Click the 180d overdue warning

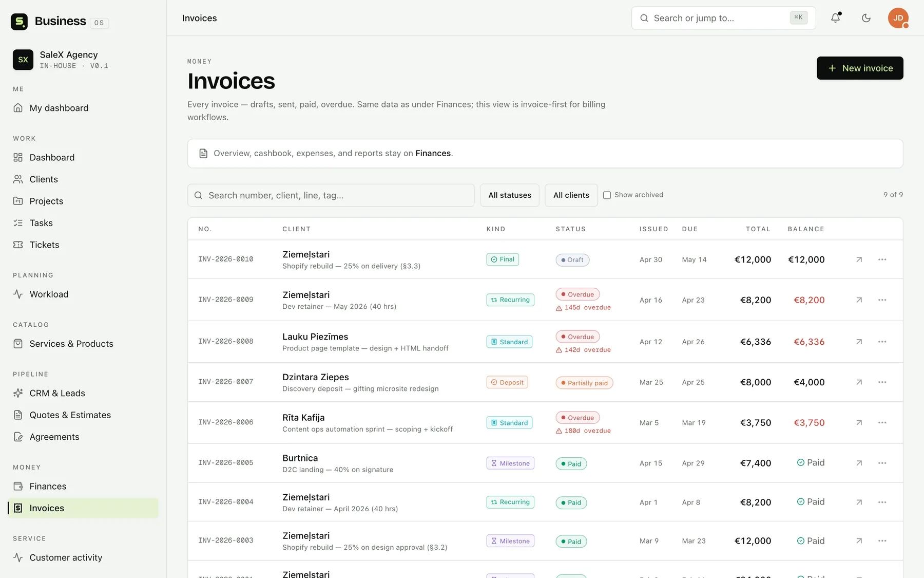tap(583, 431)
